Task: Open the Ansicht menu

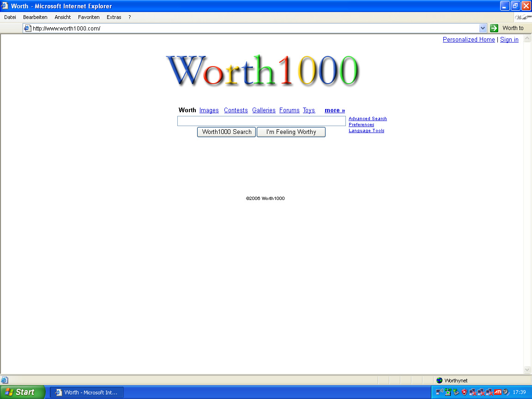Action: 63,17
